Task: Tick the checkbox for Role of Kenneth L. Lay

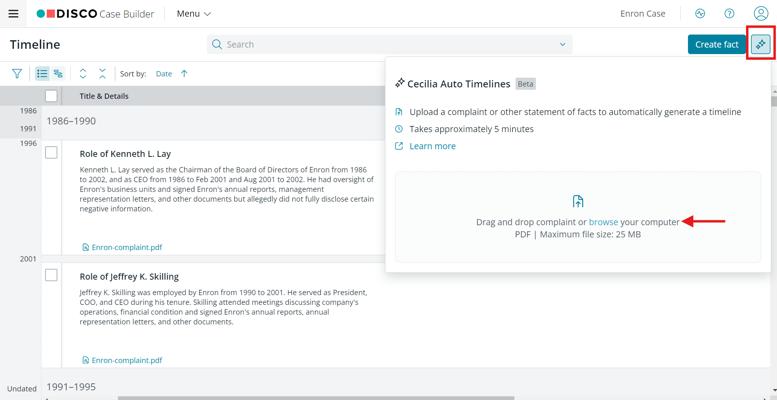Action: [x=51, y=153]
